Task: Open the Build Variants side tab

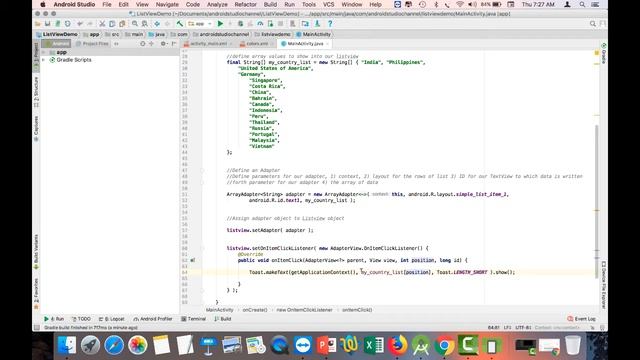Action: [x=36, y=251]
